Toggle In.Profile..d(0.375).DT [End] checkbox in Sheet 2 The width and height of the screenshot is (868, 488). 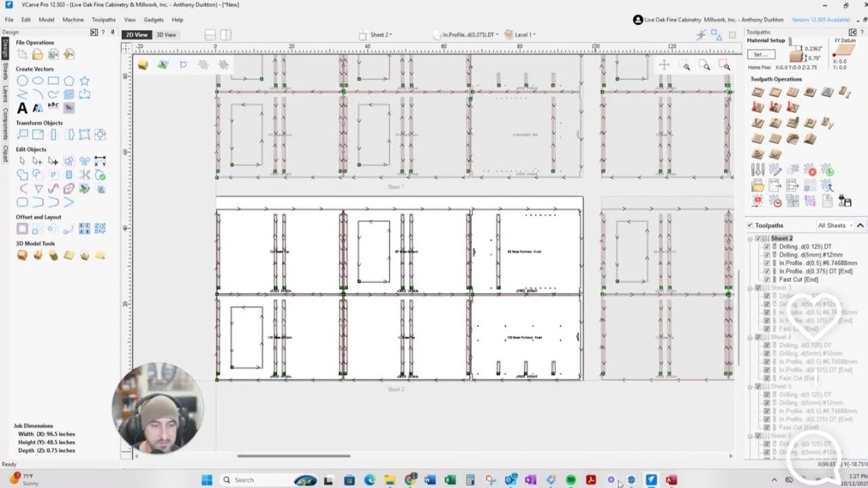click(767, 271)
